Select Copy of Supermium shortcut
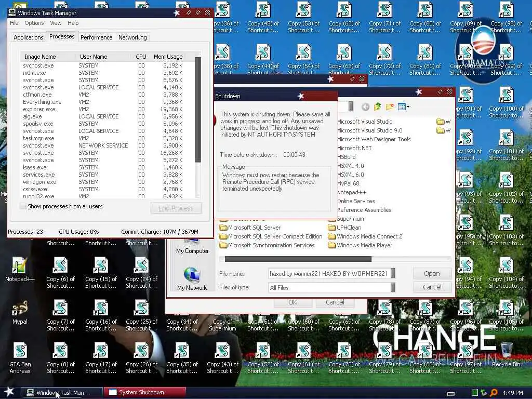 [x=222, y=325]
